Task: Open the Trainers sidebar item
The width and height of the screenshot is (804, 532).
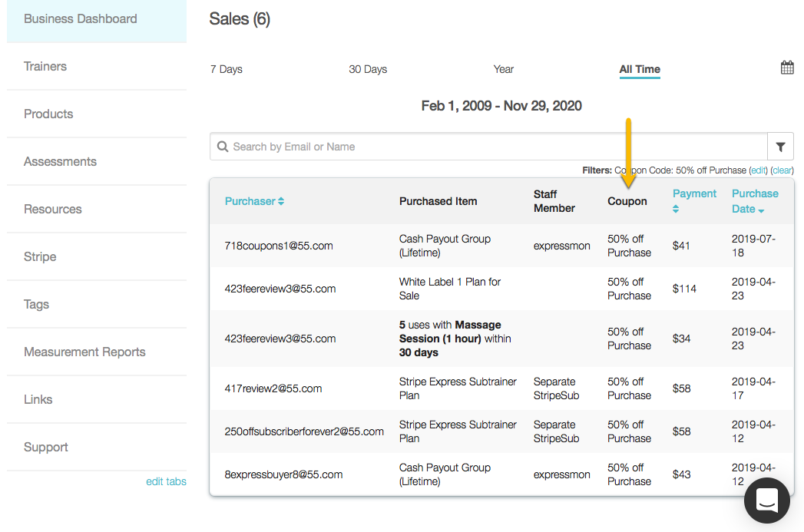Action: (45, 66)
